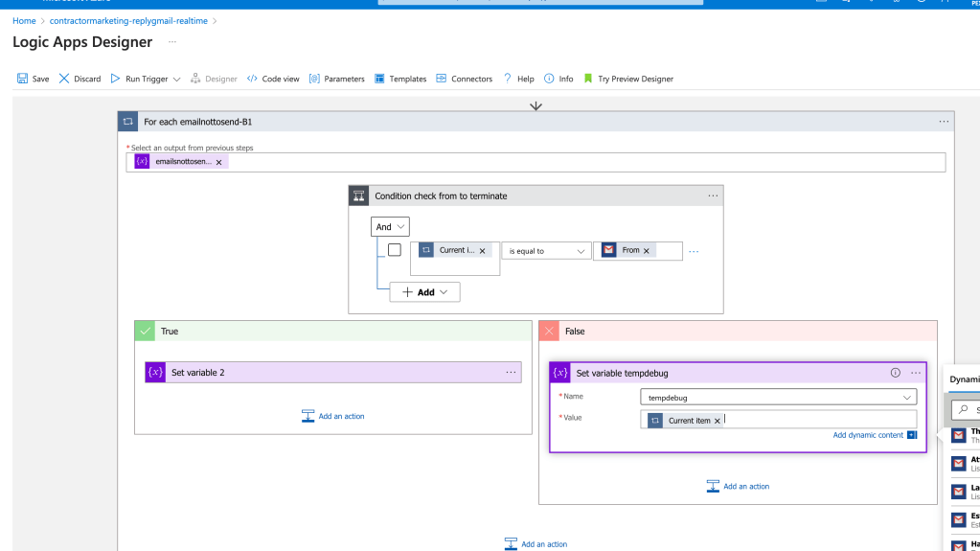Open the ellipsis menu beside Logic Apps Designer title
This screenshot has width=980, height=551.
[172, 42]
